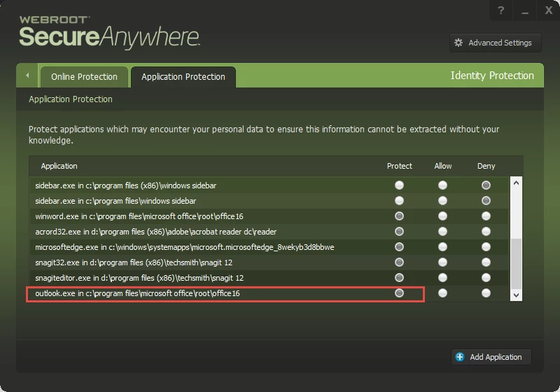
Task: Click the scrollbar up arrow in application list
Action: (x=516, y=183)
